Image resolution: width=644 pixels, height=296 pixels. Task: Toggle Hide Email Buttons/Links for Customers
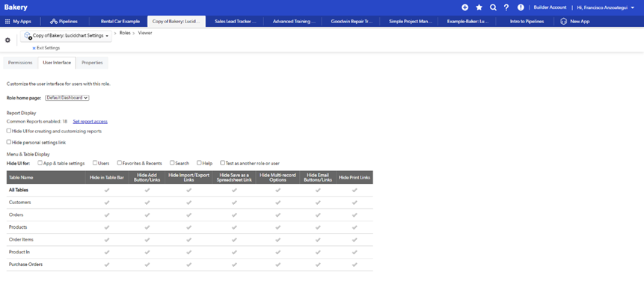pos(319,203)
